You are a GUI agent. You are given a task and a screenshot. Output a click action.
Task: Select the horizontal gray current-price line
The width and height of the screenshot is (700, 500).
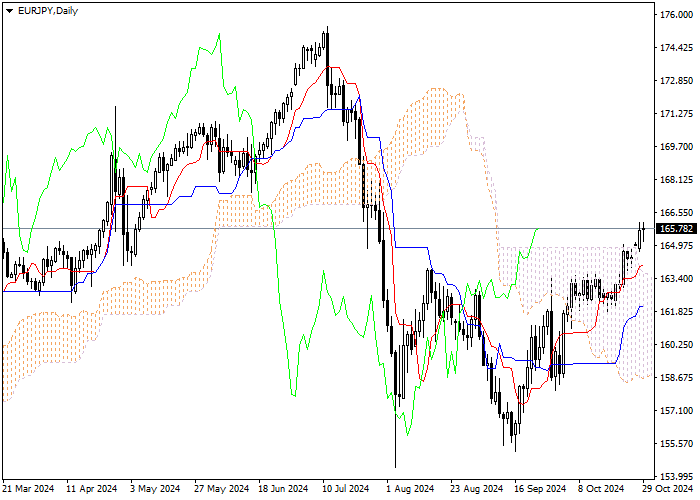click(328, 229)
